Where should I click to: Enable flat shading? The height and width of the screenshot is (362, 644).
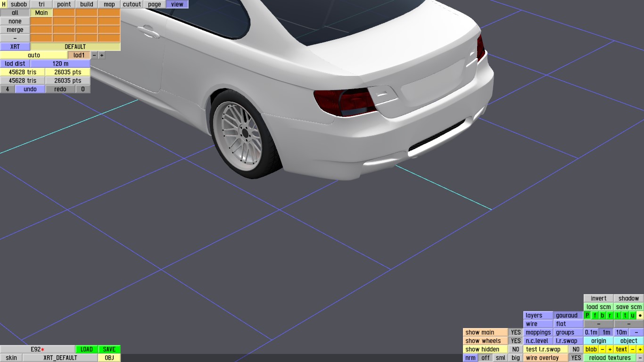click(x=569, y=324)
